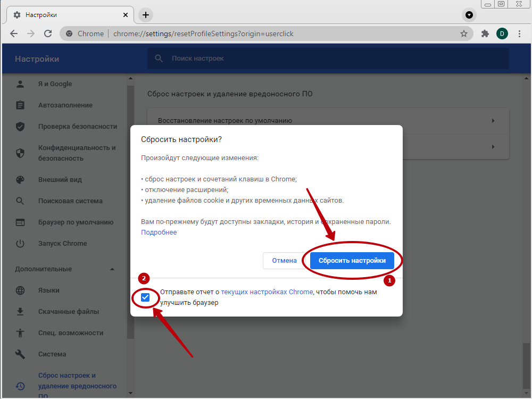Uncheck the send report checkbox
This screenshot has width=532, height=399.
pyautogui.click(x=145, y=297)
